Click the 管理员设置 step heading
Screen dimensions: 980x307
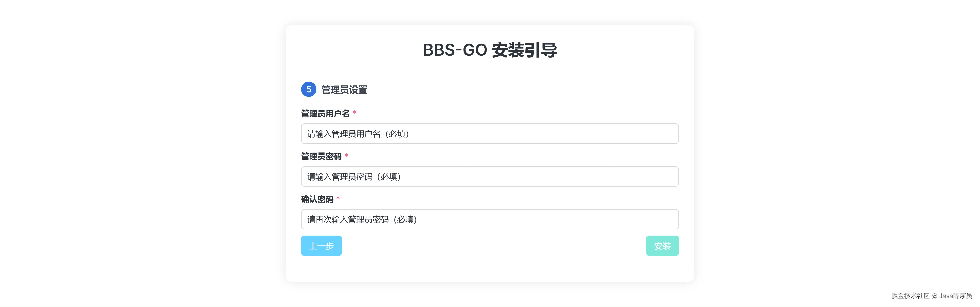click(344, 90)
